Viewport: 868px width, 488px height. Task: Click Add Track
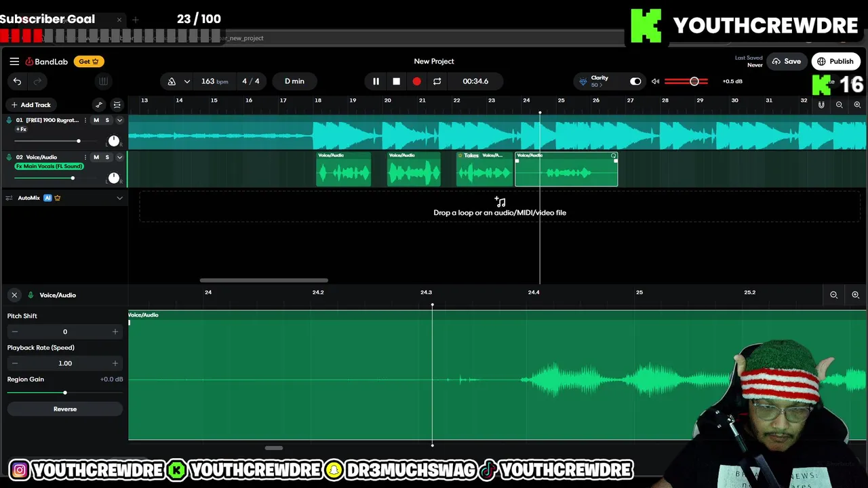[x=31, y=105]
